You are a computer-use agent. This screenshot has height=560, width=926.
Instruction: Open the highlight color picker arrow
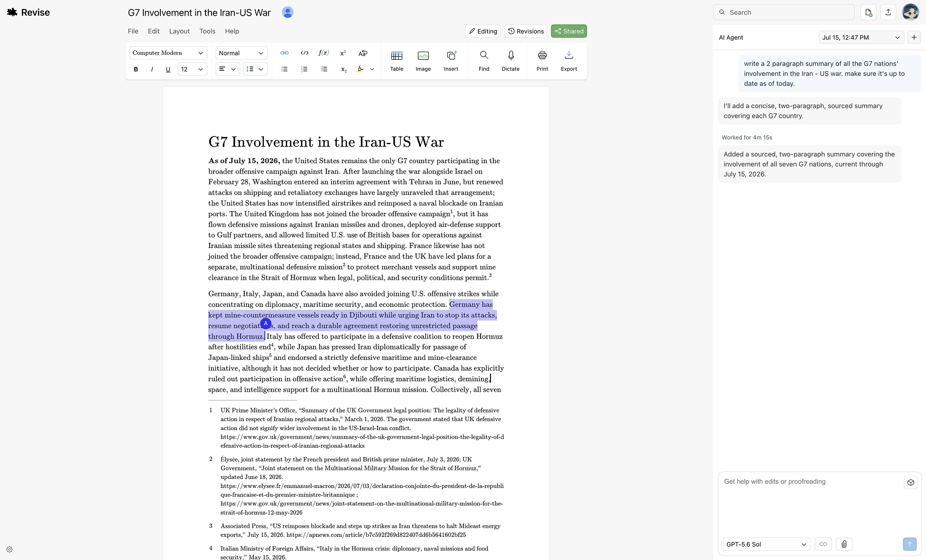click(x=372, y=69)
